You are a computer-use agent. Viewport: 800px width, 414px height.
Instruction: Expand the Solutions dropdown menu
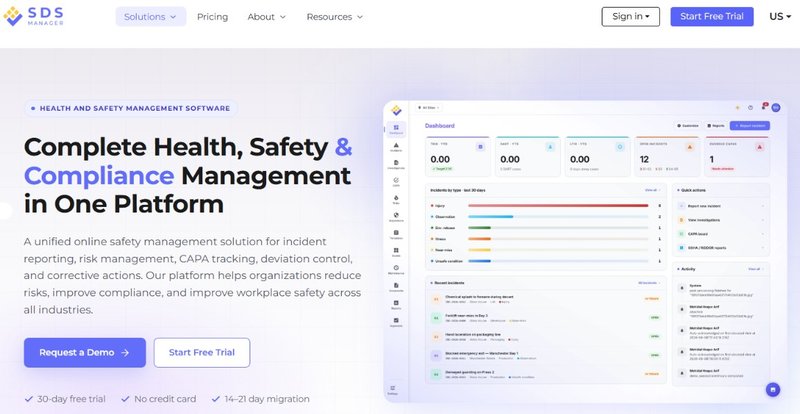[151, 17]
